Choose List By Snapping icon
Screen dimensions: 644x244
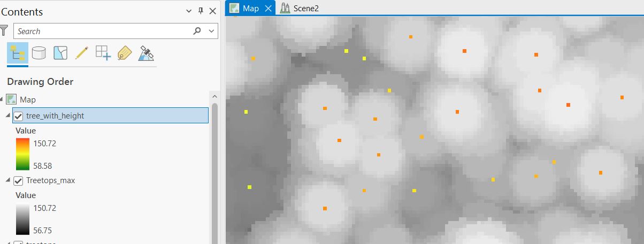(103, 53)
